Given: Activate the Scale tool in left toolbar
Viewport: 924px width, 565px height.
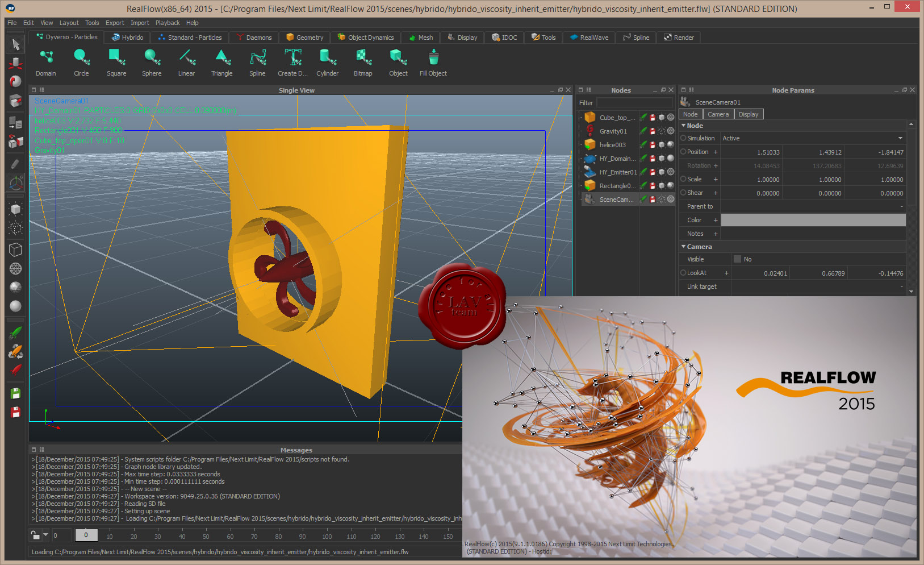Looking at the screenshot, I should [15, 101].
